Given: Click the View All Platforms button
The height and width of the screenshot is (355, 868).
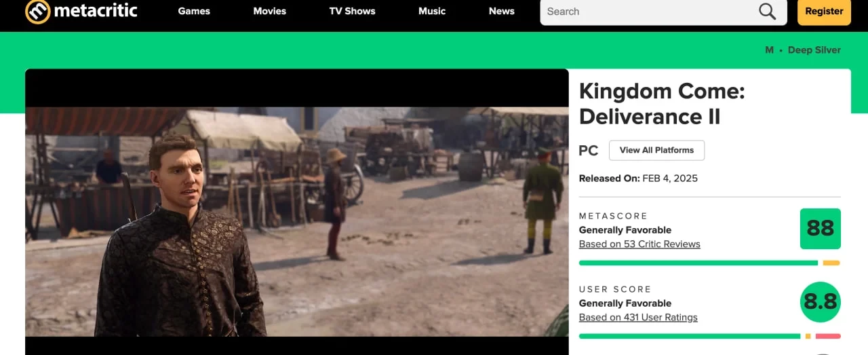Looking at the screenshot, I should 656,150.
